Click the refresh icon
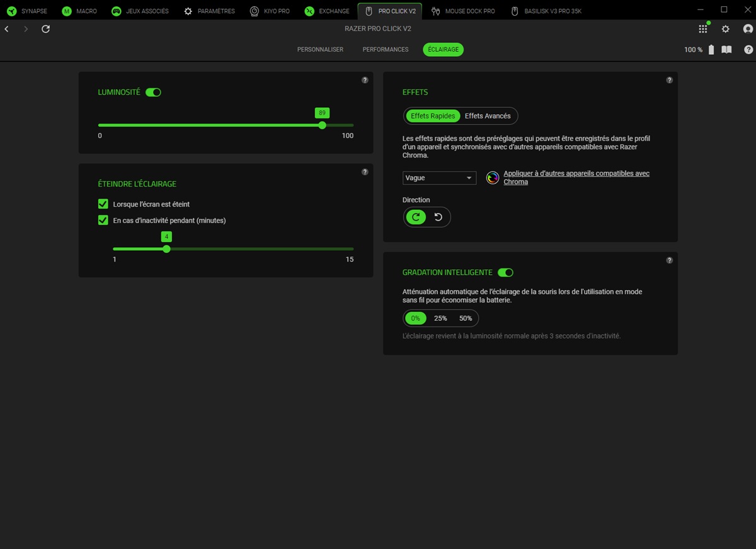 click(45, 29)
